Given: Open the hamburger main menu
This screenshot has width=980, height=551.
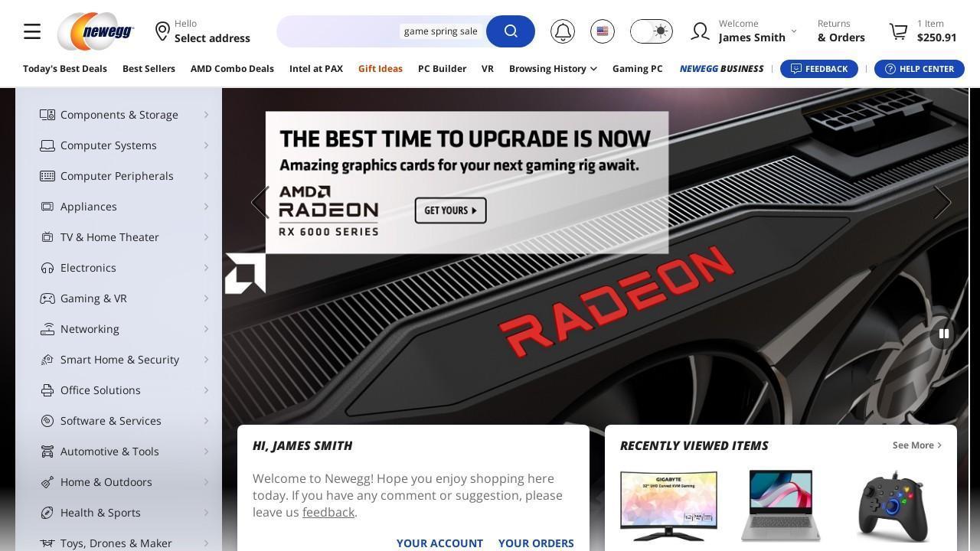Looking at the screenshot, I should (32, 31).
